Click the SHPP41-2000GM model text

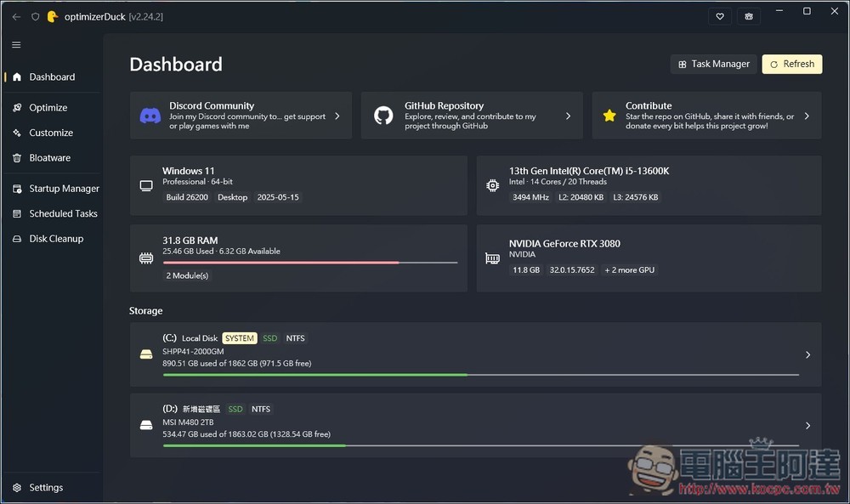193,351
